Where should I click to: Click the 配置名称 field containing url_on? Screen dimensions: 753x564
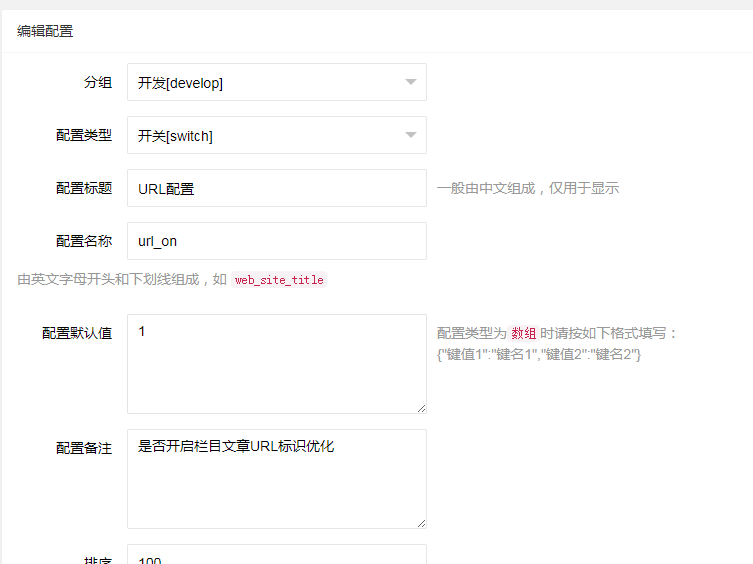tap(276, 241)
